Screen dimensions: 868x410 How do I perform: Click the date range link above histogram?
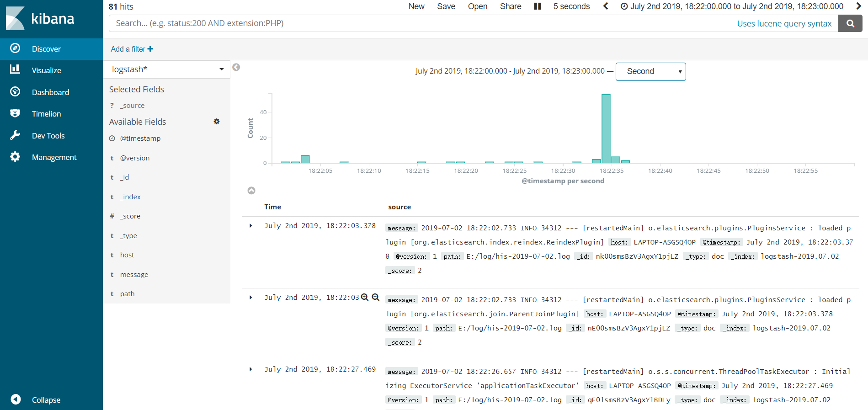[510, 71]
